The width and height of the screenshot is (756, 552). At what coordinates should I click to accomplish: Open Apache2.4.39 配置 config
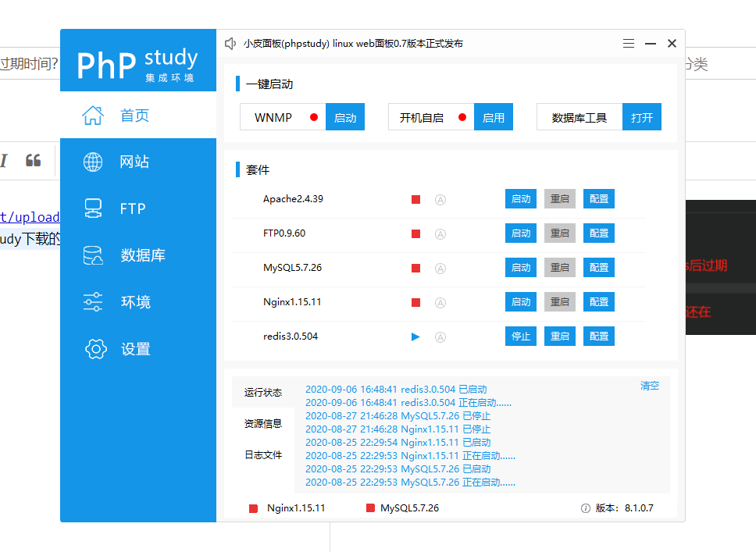click(599, 198)
